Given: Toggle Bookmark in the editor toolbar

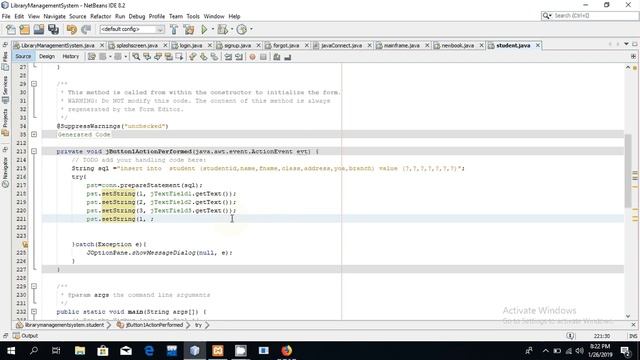Looking at the screenshot, I should [214, 57].
